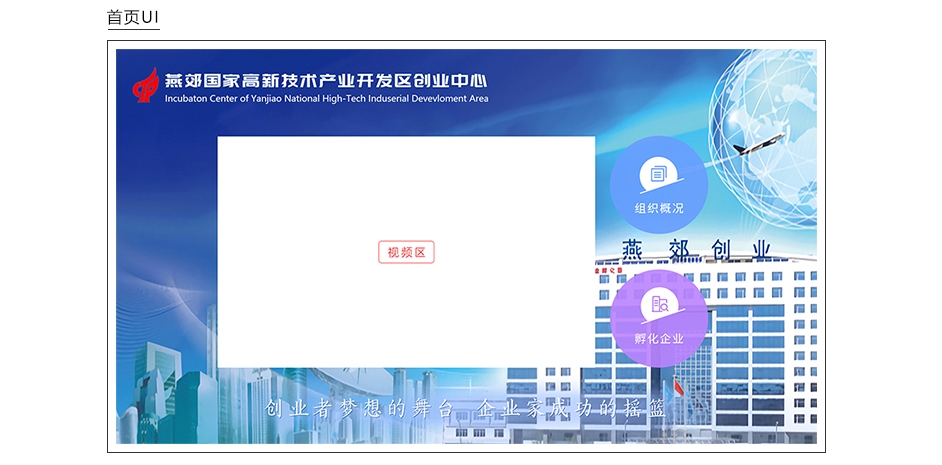The width and height of the screenshot is (942, 465).
Task: Open the 组织概况 label
Action: pos(659,209)
